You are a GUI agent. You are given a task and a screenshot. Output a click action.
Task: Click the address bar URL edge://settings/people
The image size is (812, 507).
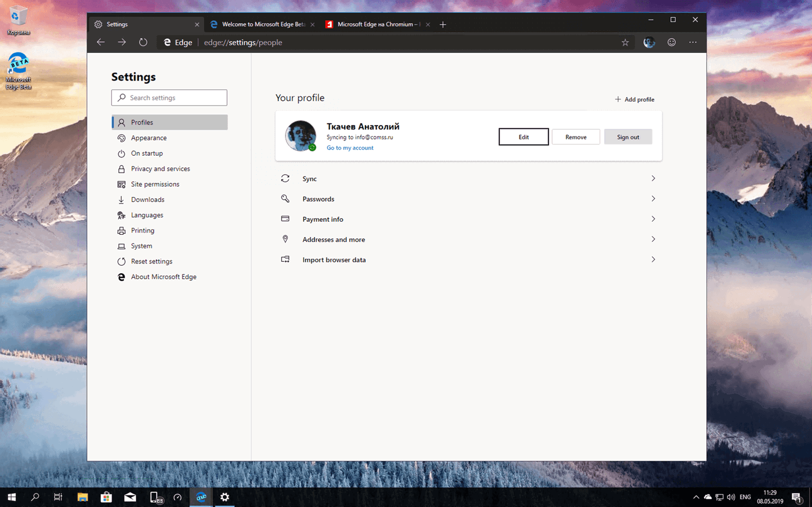coord(243,42)
